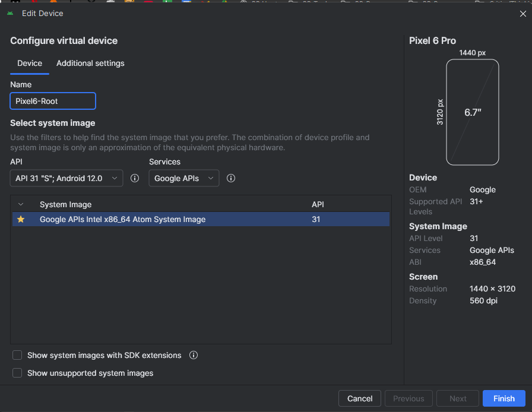The height and width of the screenshot is (412, 532).
Task: Select the Device tab
Action: click(x=30, y=64)
